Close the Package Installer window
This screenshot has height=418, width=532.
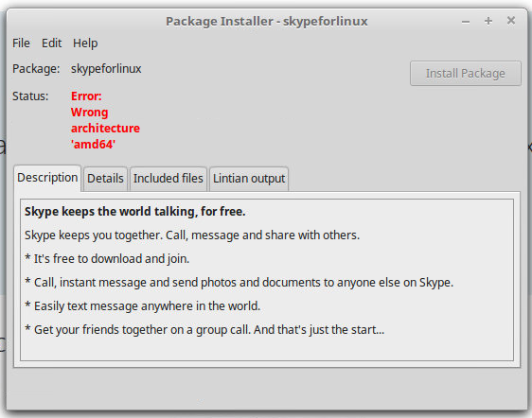click(511, 21)
